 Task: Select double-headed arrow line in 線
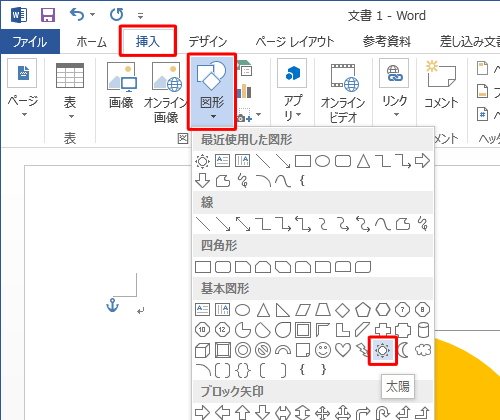click(243, 224)
